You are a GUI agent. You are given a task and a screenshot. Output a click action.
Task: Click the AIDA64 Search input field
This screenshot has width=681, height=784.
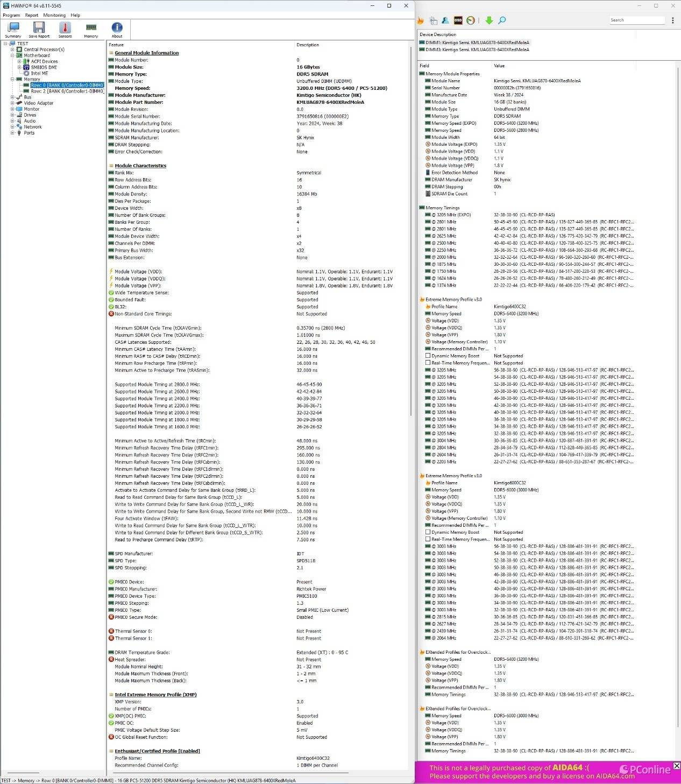tap(636, 20)
